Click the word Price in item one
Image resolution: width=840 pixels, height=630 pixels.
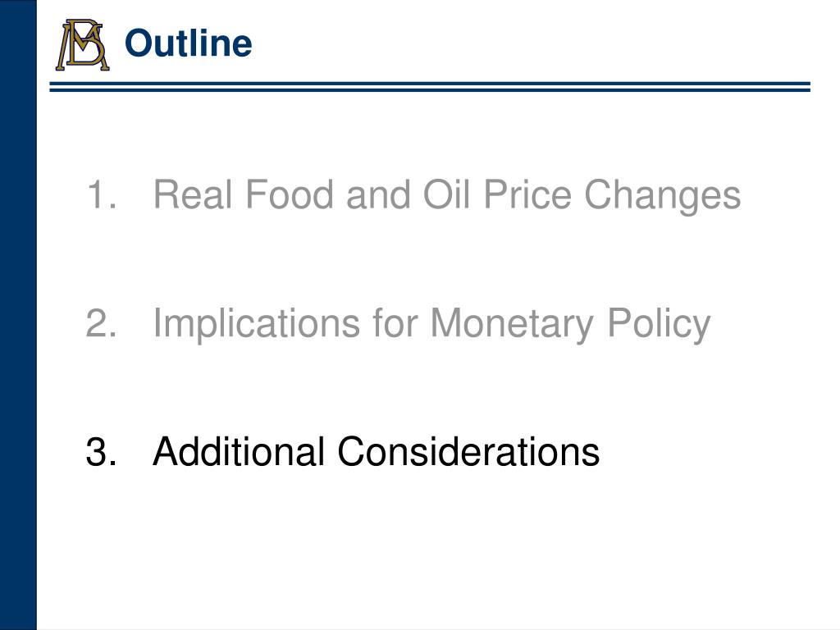[527, 194]
